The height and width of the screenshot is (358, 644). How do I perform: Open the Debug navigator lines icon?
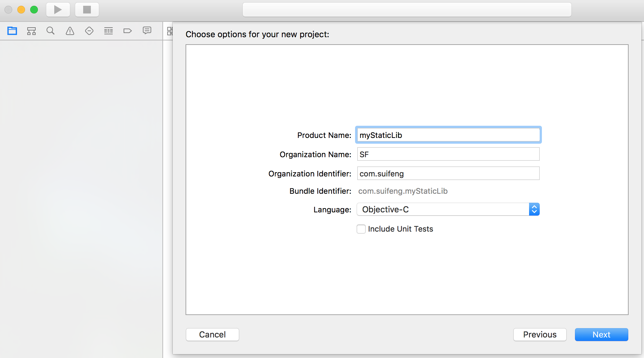click(109, 31)
